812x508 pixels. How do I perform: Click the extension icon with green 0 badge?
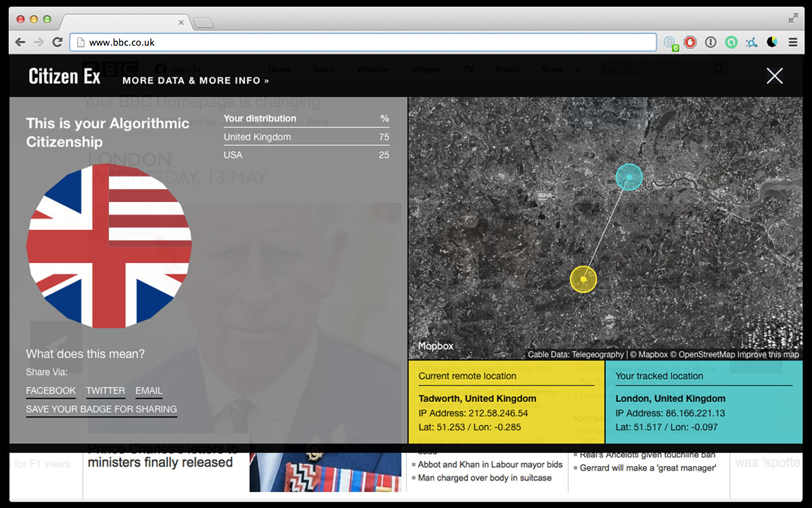pos(670,43)
